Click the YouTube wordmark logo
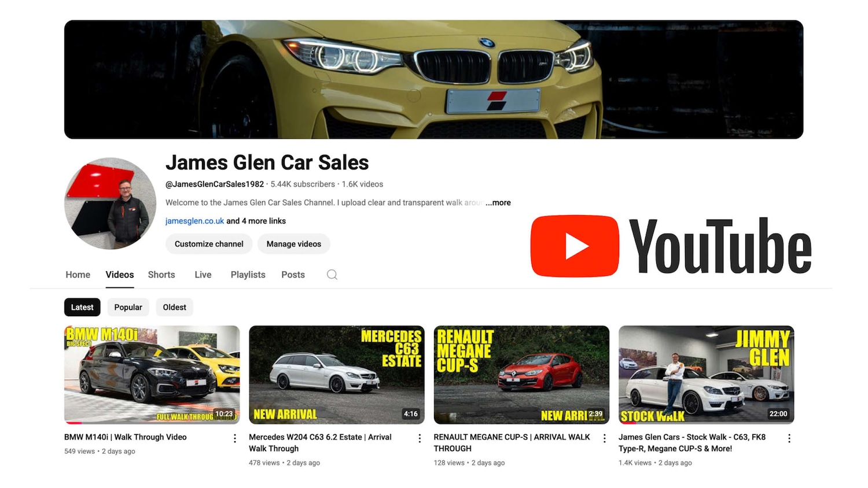Screen dimensions: 868x488 coord(720,246)
